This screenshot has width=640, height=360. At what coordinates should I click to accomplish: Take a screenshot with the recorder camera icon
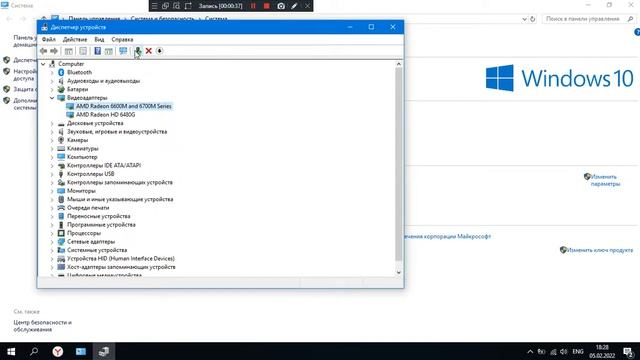pyautogui.click(x=281, y=6)
